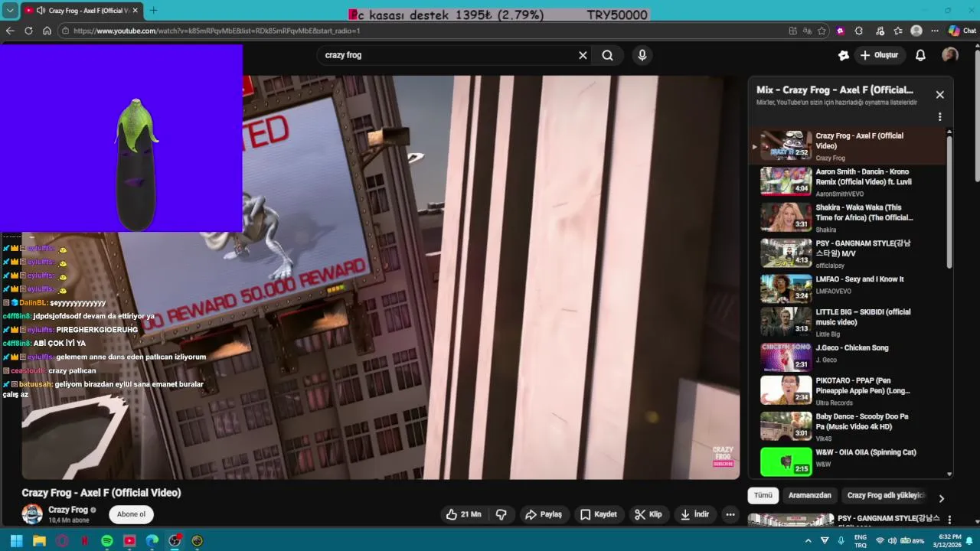
Task: Open a new browser tab with plus
Action: (x=153, y=10)
